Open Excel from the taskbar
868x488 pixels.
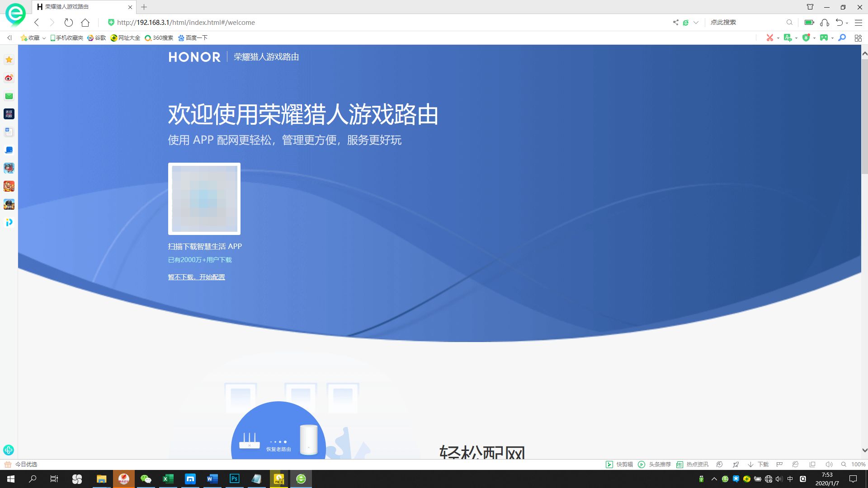pyautogui.click(x=168, y=479)
